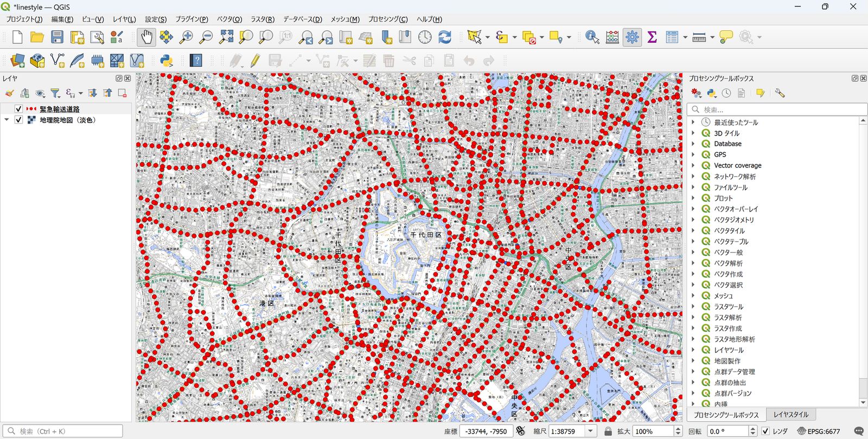Viewport: 868px width, 439px height.
Task: Expand ベクタジオメトリ group in toolbox
Action: [x=693, y=219]
